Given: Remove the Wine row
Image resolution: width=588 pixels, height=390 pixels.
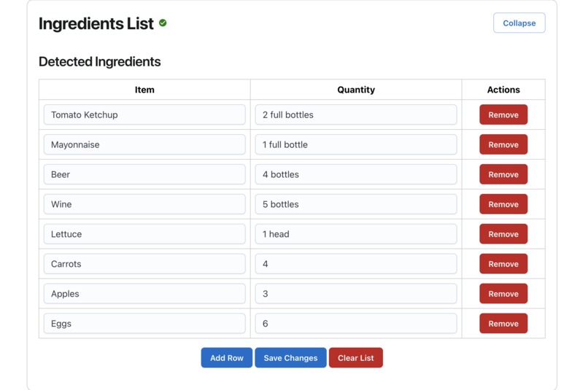Looking at the screenshot, I should [x=503, y=204].
